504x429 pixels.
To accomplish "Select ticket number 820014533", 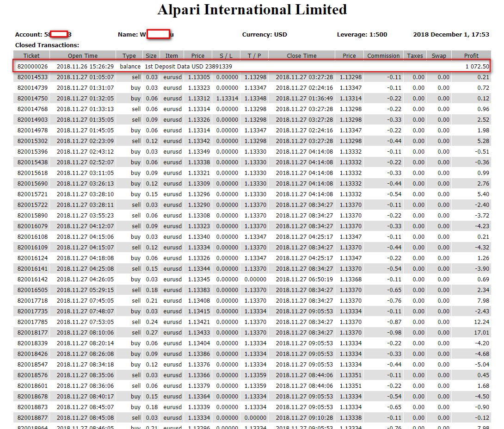I will pos(32,77).
